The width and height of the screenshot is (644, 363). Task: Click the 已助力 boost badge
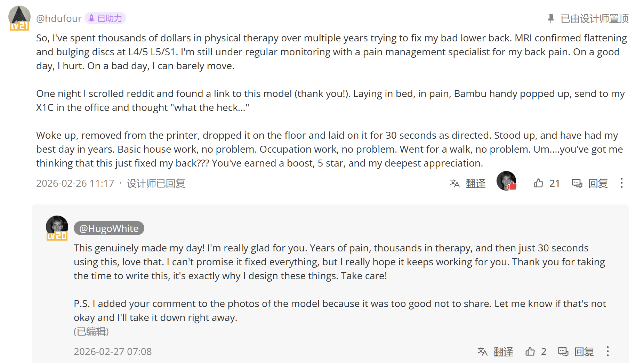coord(105,18)
